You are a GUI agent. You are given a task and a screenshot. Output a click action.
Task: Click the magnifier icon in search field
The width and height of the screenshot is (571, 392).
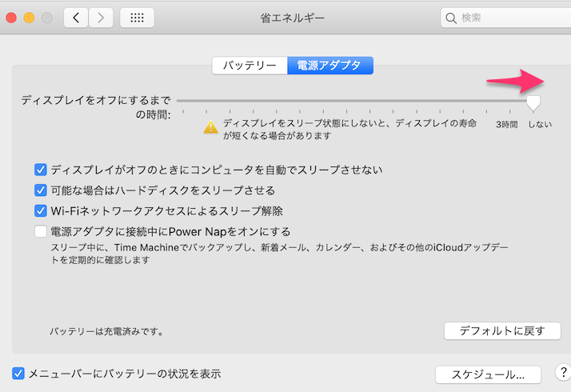[x=451, y=18]
